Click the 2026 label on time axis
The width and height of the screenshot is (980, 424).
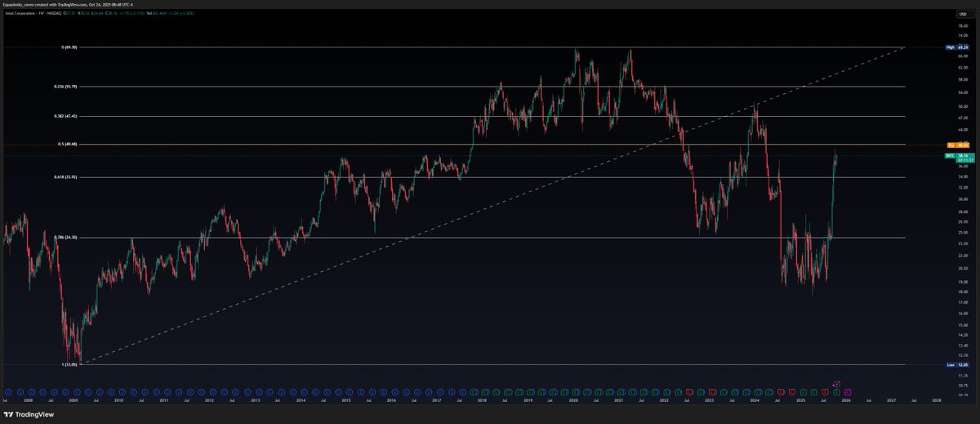pos(846,401)
